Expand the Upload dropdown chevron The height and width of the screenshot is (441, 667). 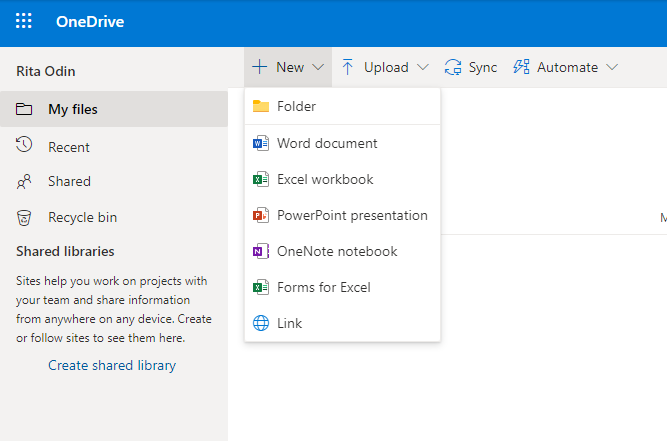coord(423,67)
